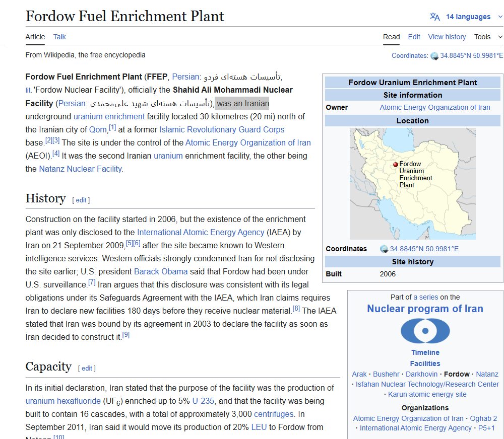Open Isfahan Nuclear Technology/Research Center link

tap(427, 384)
